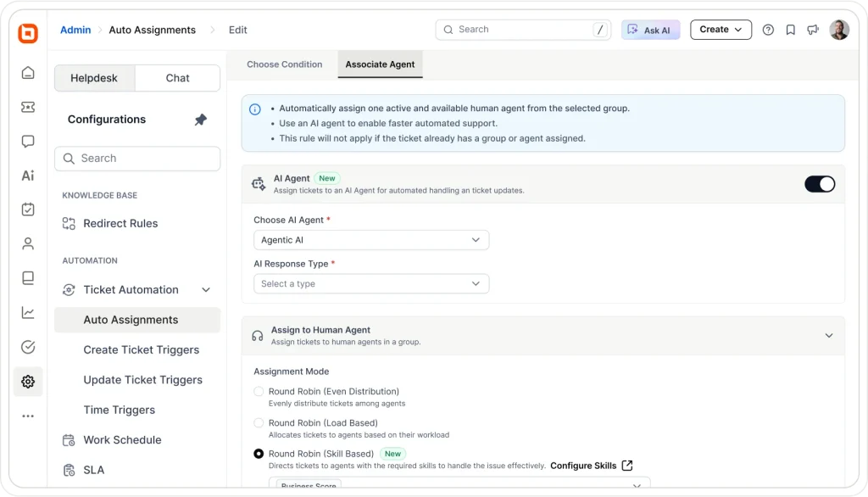
Task: Click the Configurations Search field
Action: [137, 159]
